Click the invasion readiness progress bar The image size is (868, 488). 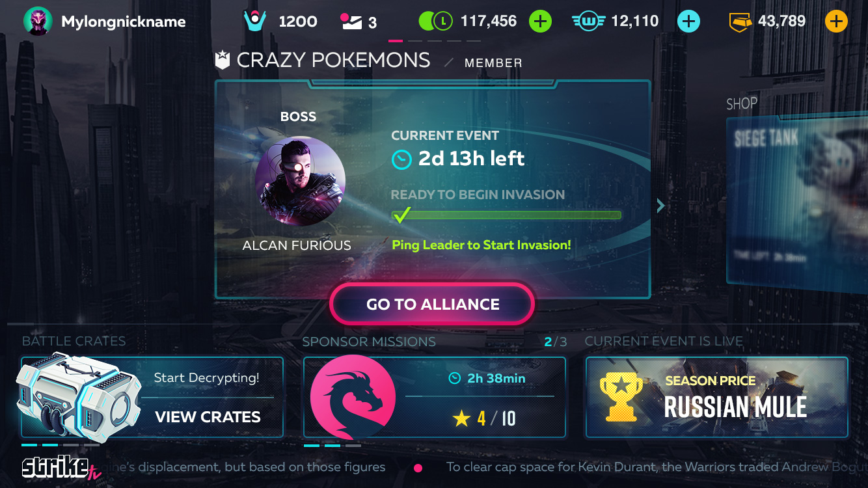pos(506,215)
